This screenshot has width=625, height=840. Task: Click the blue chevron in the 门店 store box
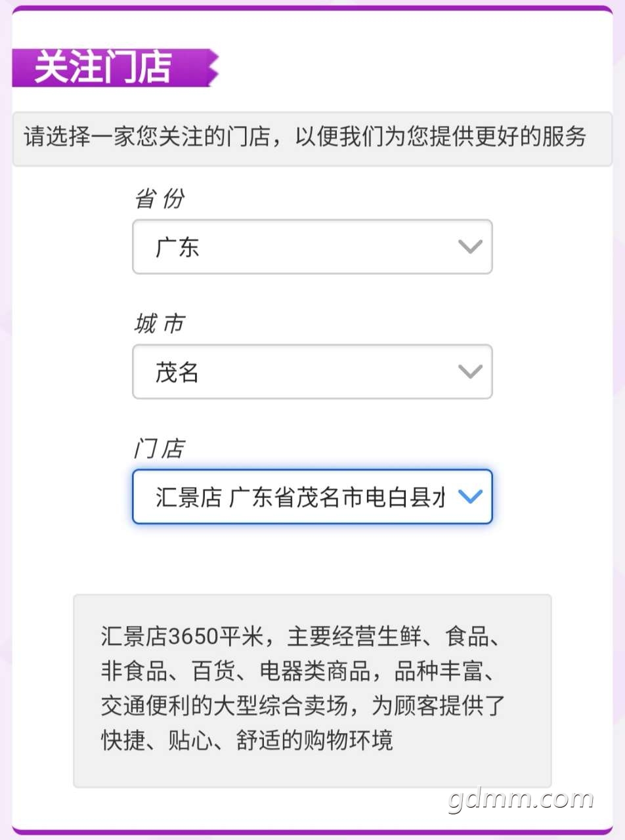(470, 497)
